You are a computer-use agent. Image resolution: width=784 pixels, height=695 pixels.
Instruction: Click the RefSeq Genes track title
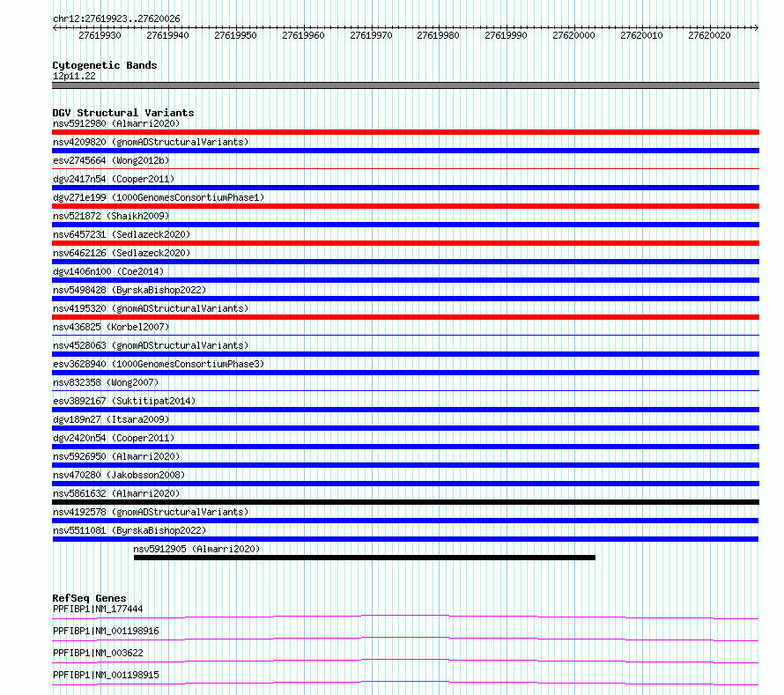(x=89, y=598)
